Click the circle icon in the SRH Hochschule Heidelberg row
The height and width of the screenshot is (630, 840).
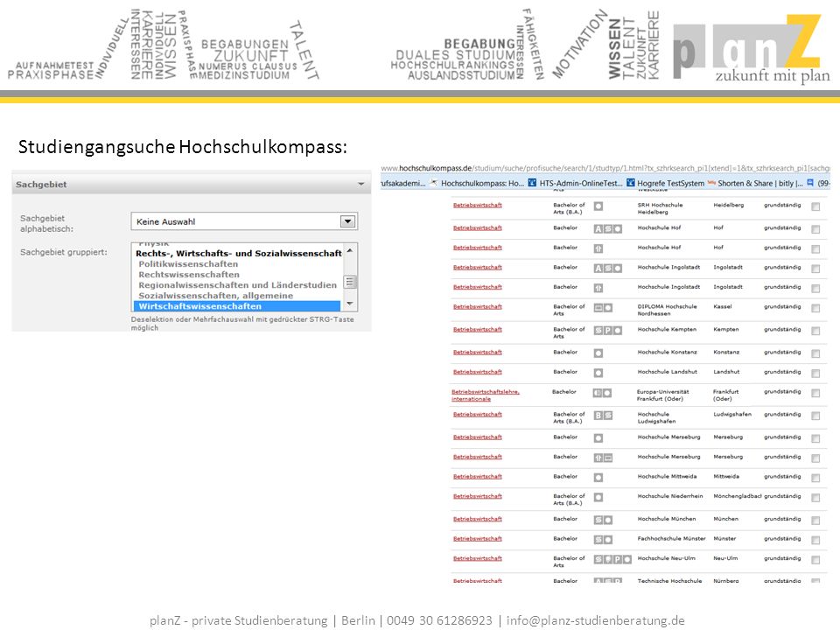click(598, 206)
